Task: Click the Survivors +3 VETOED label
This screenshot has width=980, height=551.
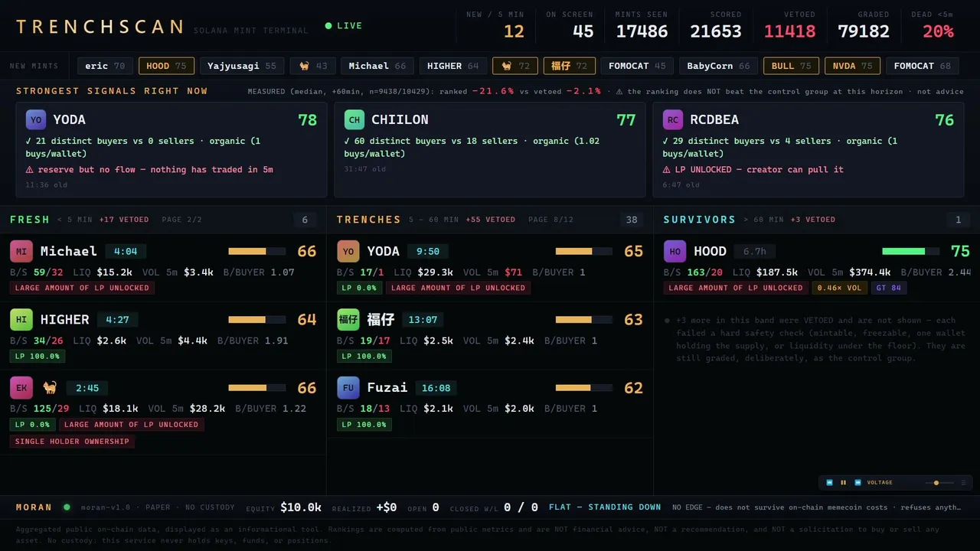Action: click(x=813, y=220)
